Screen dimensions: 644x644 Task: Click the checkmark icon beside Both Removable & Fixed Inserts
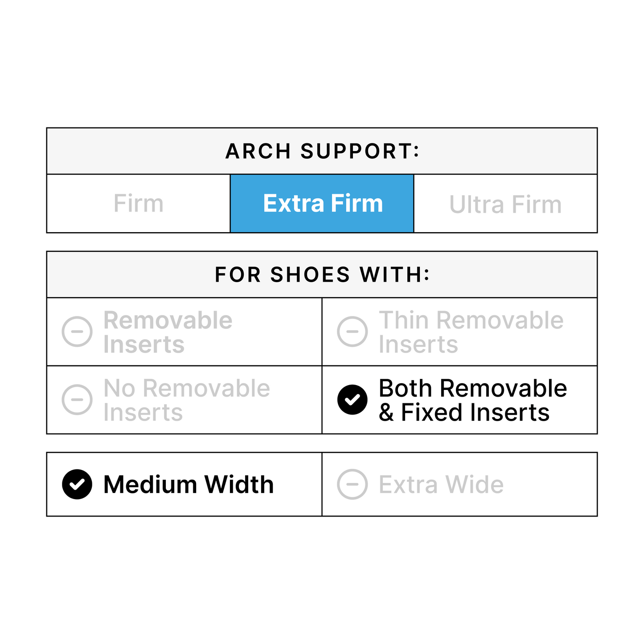point(352,399)
